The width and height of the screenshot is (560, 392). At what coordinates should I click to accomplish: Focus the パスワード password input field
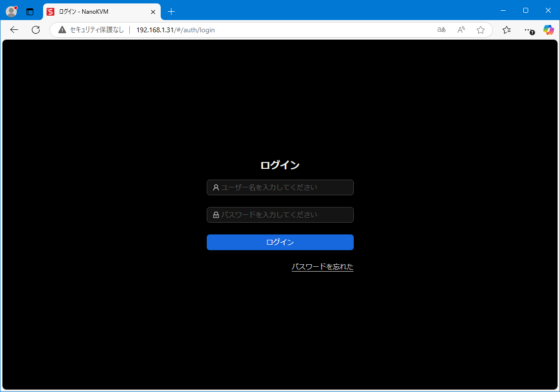pos(284,215)
